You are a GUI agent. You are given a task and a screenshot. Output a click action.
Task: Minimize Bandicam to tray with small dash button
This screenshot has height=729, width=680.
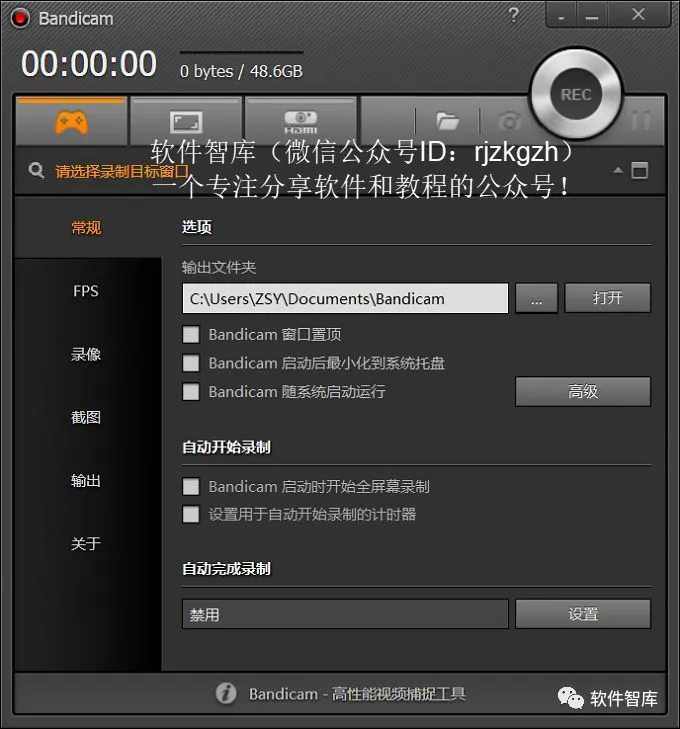(561, 16)
